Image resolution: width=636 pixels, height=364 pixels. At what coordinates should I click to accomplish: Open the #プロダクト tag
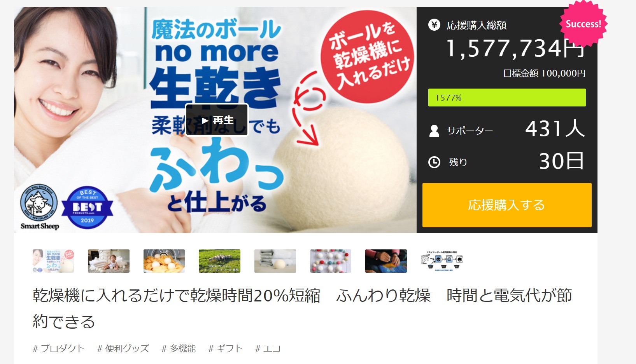point(58,348)
